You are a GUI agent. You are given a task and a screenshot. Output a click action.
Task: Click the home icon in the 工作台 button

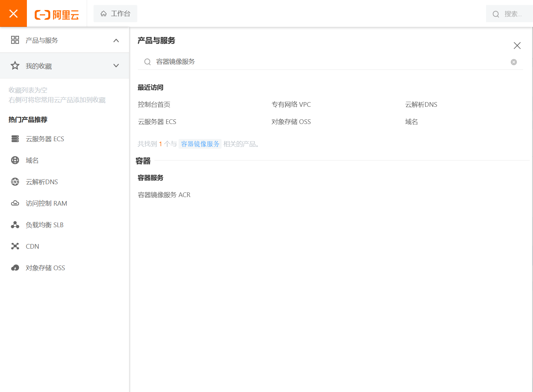click(x=104, y=14)
